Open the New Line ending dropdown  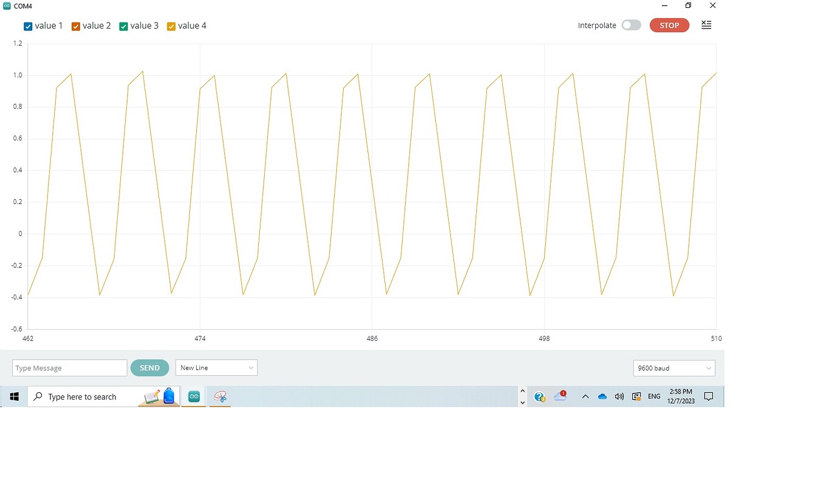216,367
